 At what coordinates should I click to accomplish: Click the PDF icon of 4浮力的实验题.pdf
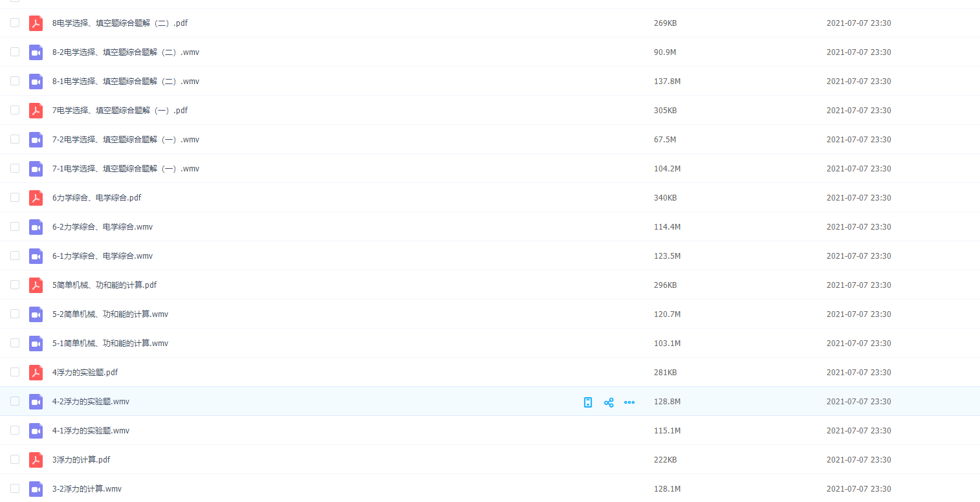click(36, 373)
